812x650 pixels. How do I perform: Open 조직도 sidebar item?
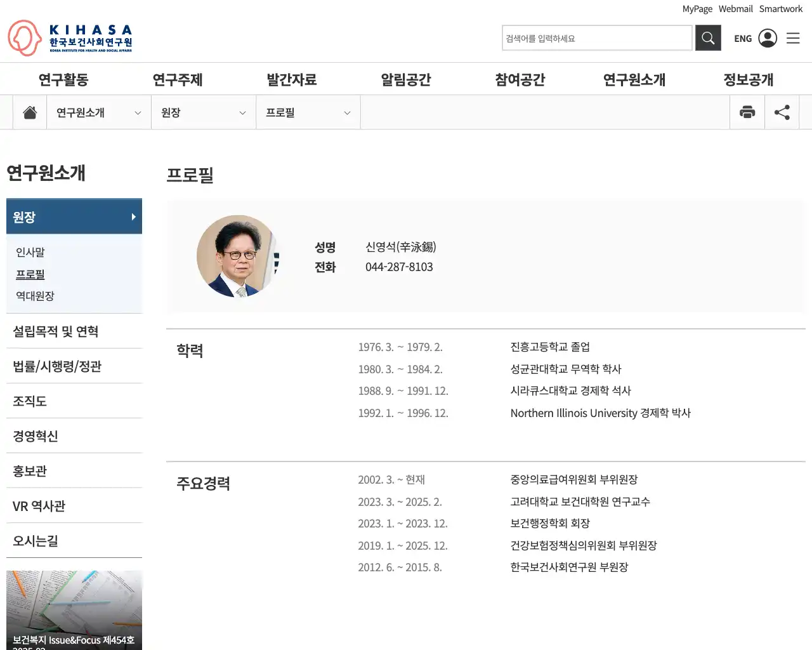(74, 401)
